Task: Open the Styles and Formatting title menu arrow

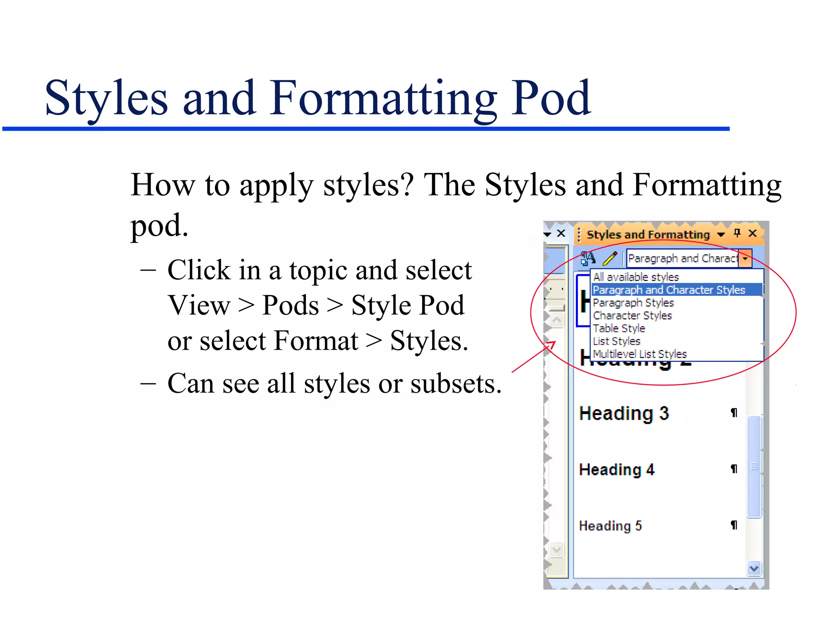Action: pyautogui.click(x=721, y=234)
